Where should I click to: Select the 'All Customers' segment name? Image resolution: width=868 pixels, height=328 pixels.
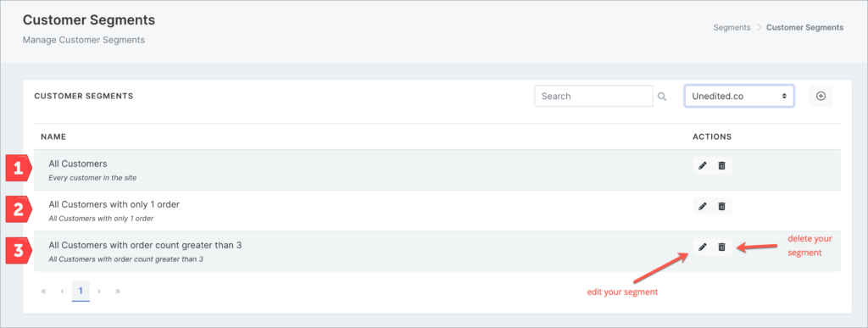(78, 164)
